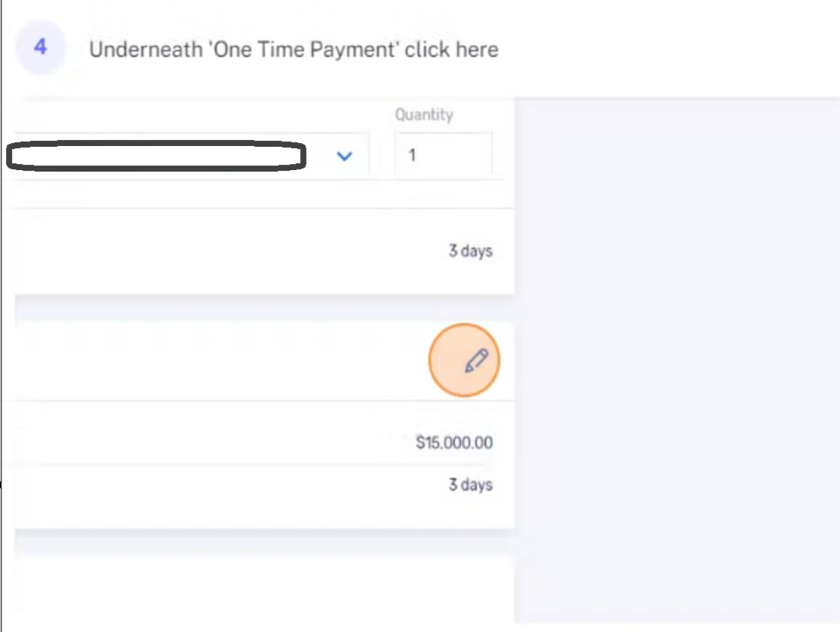Click gray gap above the bottom empty card

[264, 542]
